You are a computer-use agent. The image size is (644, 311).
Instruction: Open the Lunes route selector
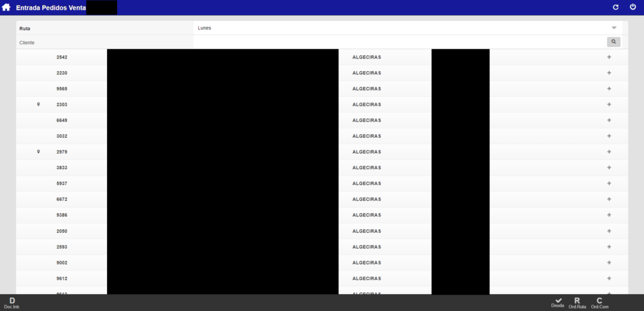[402, 28]
